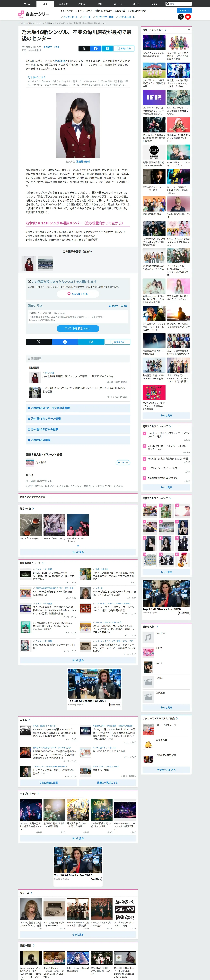Image resolution: width=210 pixels, height=980 pixels.
Task: Click the ログイン button
Action: (x=184, y=11)
